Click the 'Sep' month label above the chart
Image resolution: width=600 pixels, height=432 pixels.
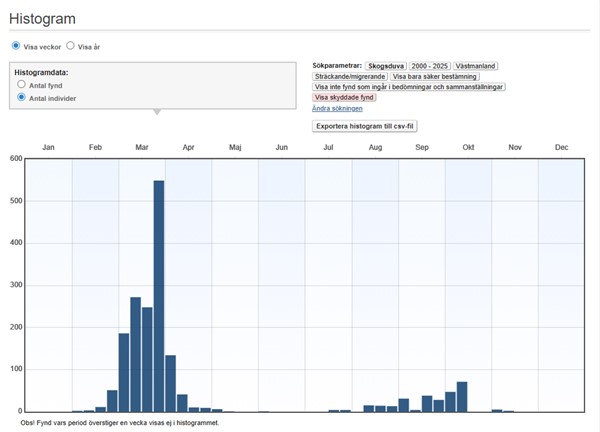422,147
